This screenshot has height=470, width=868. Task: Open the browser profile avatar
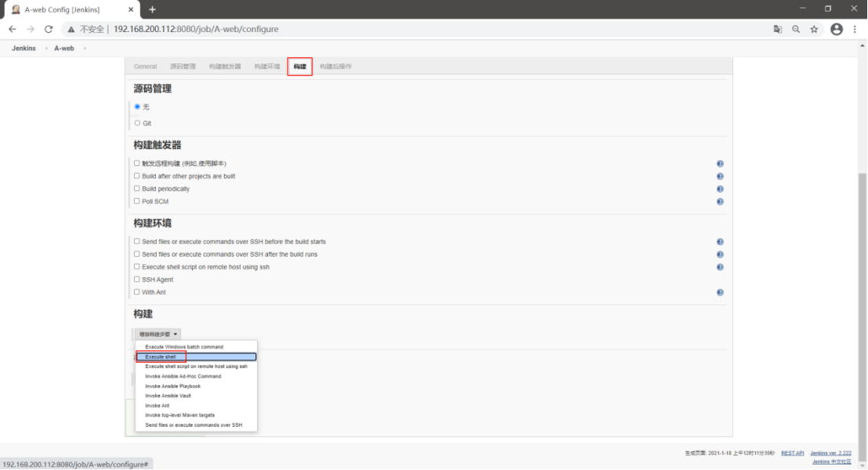pyautogui.click(x=837, y=29)
